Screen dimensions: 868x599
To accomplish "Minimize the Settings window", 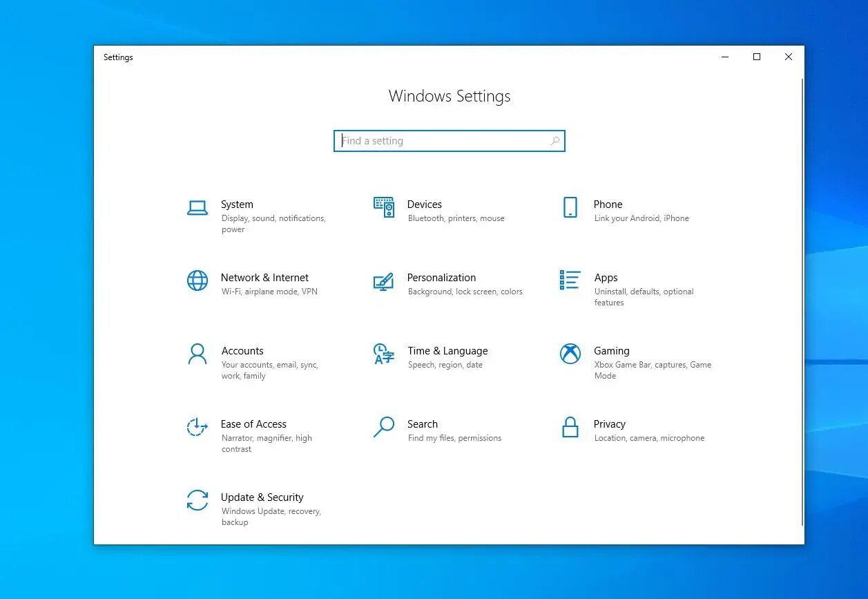I will click(x=725, y=57).
